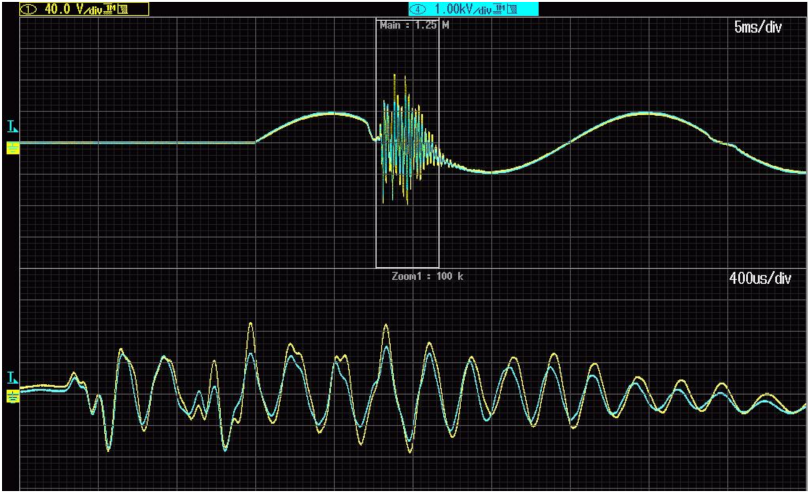Select the trigger level marker in main window
This screenshot has height=495, width=812.
12,128
